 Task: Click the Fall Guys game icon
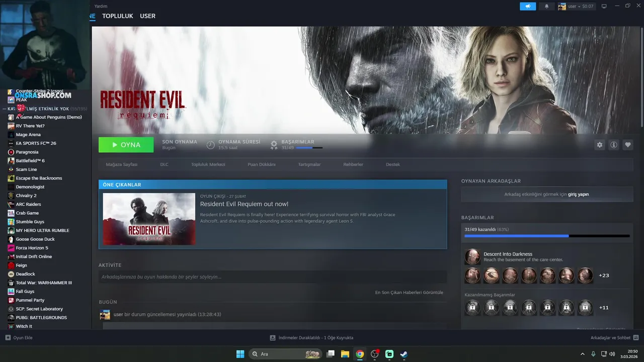[11, 291]
